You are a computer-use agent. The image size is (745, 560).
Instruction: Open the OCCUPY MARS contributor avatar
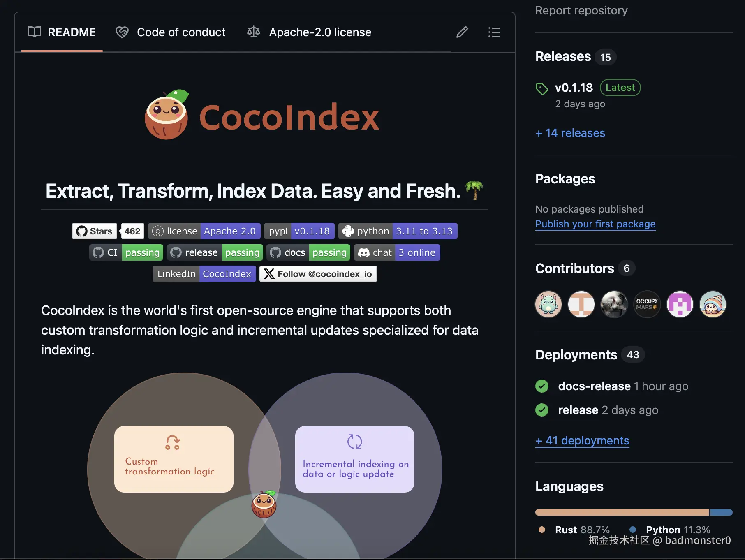(x=647, y=304)
